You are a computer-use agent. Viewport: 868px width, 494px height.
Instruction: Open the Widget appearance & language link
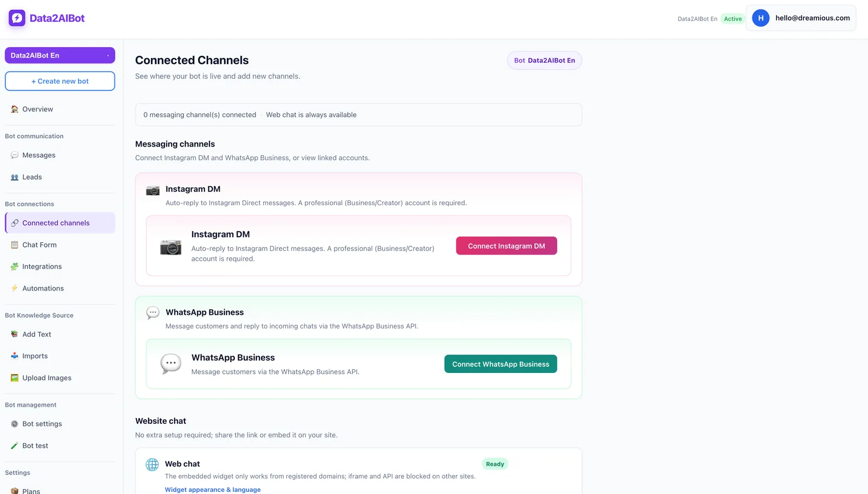[x=213, y=490]
